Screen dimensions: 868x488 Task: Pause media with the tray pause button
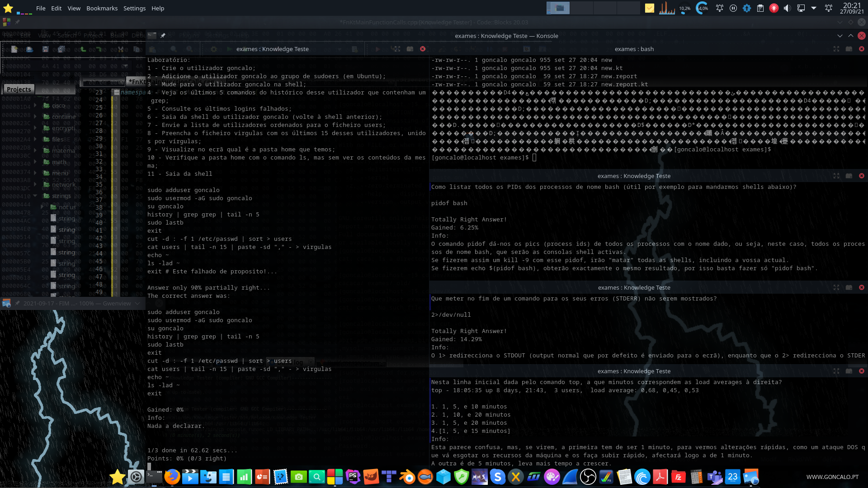pyautogui.click(x=733, y=8)
